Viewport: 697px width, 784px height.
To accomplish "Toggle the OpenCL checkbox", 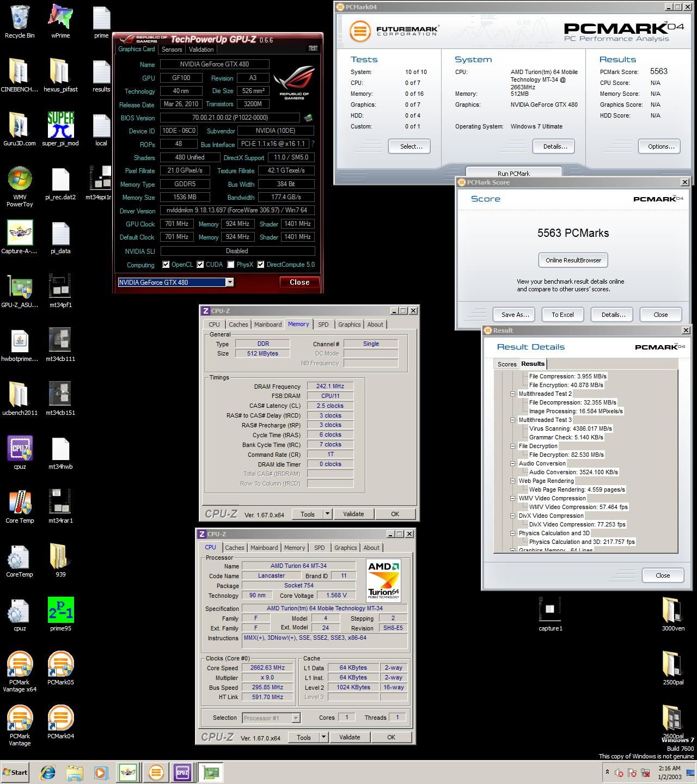I will (x=166, y=265).
